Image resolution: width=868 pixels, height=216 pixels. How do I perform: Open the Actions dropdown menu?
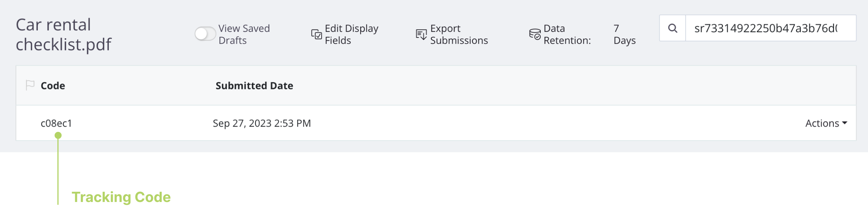tap(822, 123)
